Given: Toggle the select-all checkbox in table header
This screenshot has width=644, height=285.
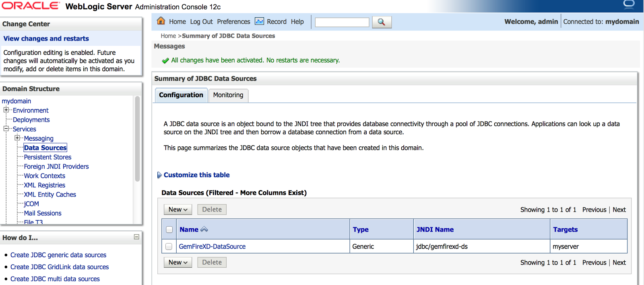Looking at the screenshot, I should pos(169,230).
